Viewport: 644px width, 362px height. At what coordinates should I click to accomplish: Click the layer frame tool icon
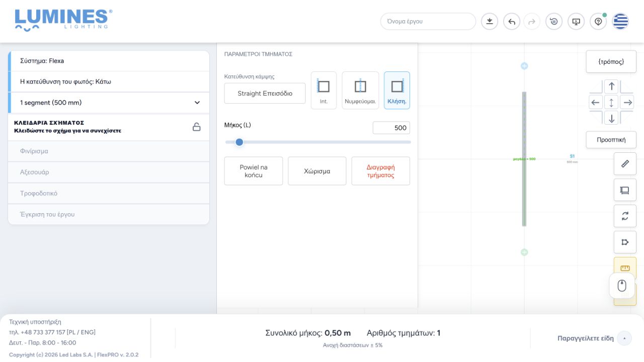tap(625, 190)
